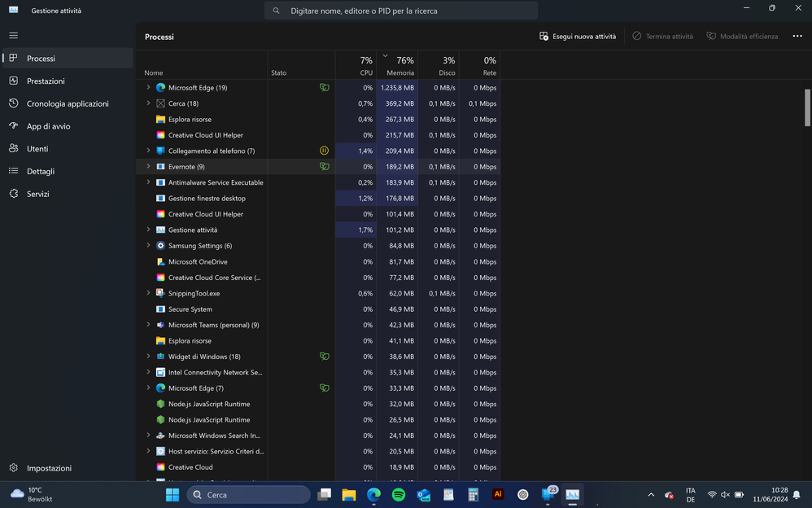Screen dimensions: 812x508
Task: Open the weather widget showing 10°C
Action: pos(32,494)
